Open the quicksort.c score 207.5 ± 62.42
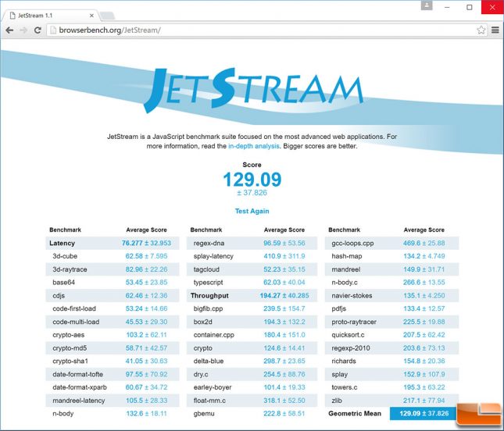 pyautogui.click(x=424, y=335)
